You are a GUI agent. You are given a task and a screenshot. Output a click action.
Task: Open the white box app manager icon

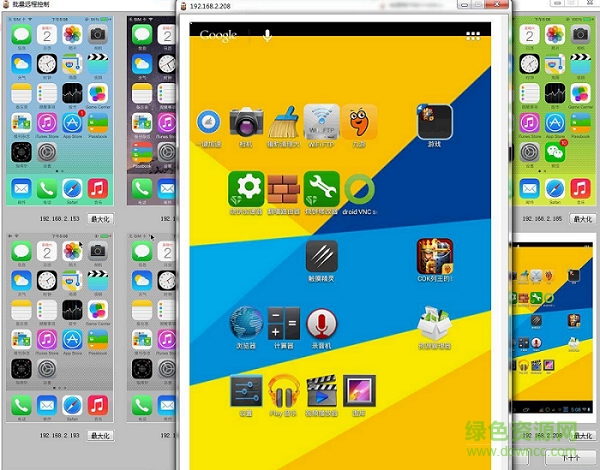(434, 323)
